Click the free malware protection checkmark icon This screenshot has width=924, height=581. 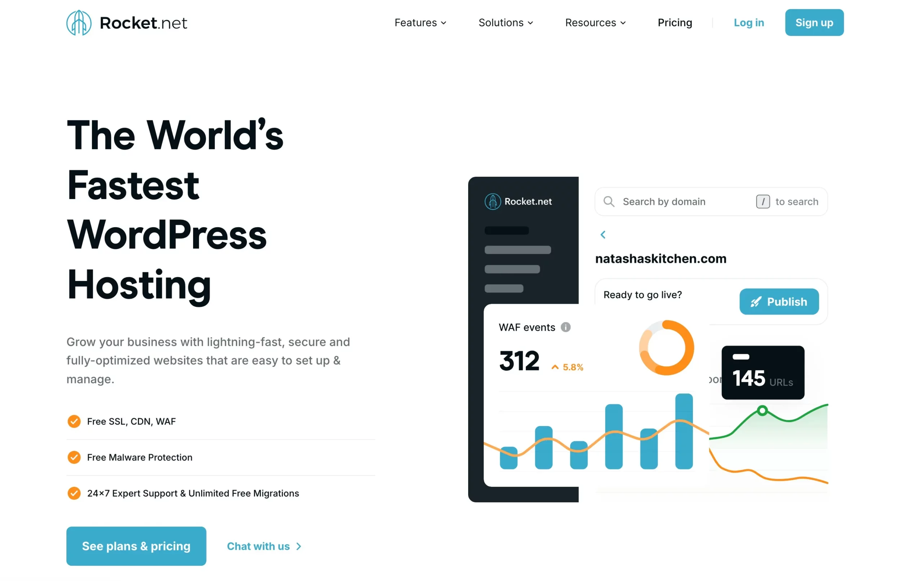[x=73, y=457]
